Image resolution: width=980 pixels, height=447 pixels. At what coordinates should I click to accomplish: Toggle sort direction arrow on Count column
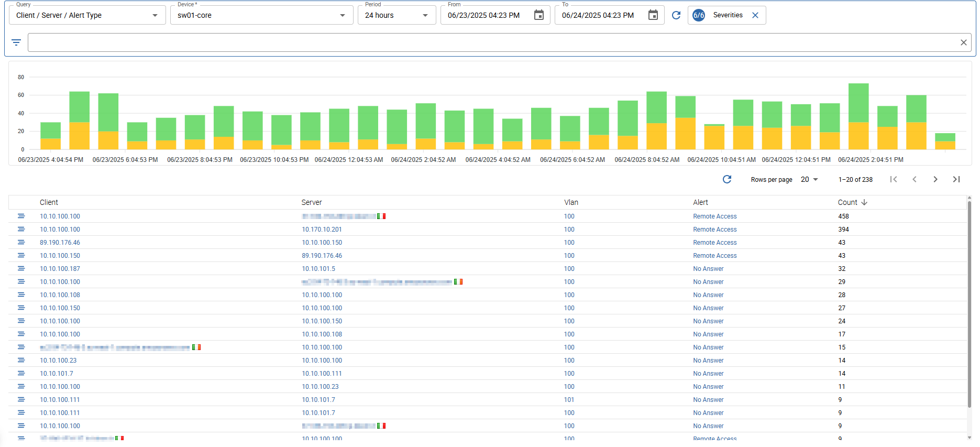[864, 202]
